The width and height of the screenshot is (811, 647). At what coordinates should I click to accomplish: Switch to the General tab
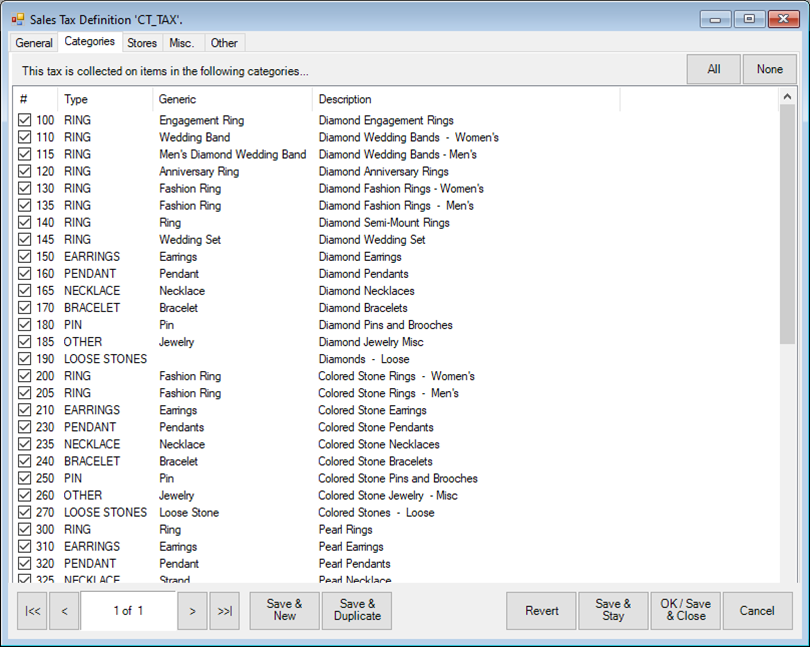coord(34,43)
